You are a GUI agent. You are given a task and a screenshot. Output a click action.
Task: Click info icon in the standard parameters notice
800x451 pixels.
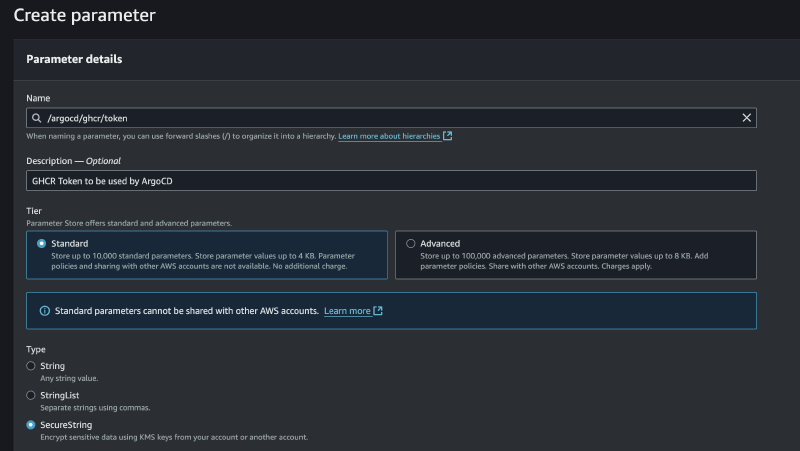45,311
